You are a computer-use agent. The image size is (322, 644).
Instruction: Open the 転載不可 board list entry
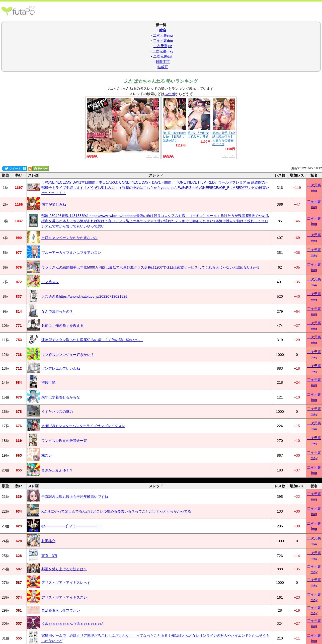tap(163, 62)
